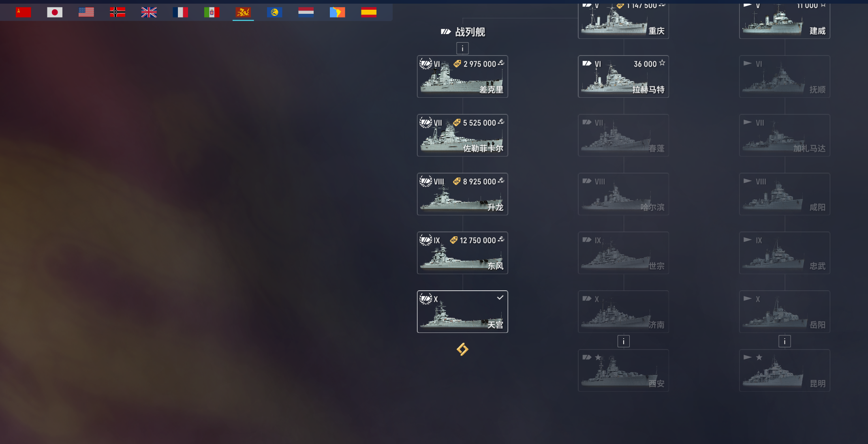Click the checkmark on the 天宫 card
868x444 pixels.
pyautogui.click(x=500, y=298)
